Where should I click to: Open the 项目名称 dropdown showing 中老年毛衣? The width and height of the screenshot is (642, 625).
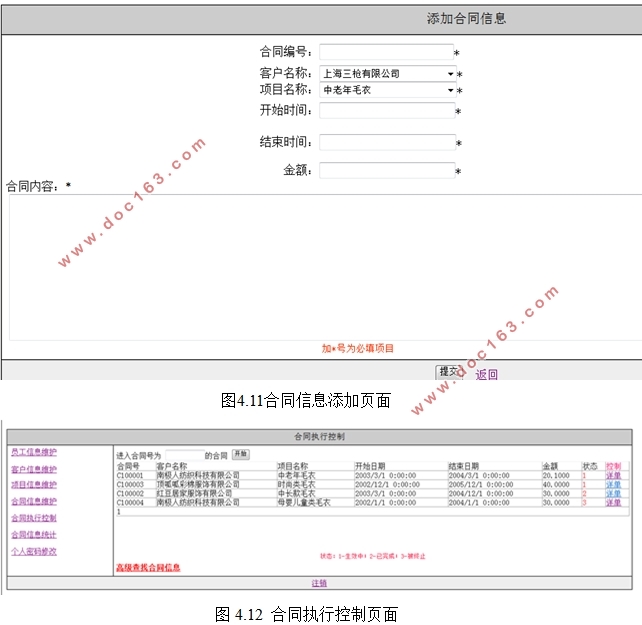[387, 90]
